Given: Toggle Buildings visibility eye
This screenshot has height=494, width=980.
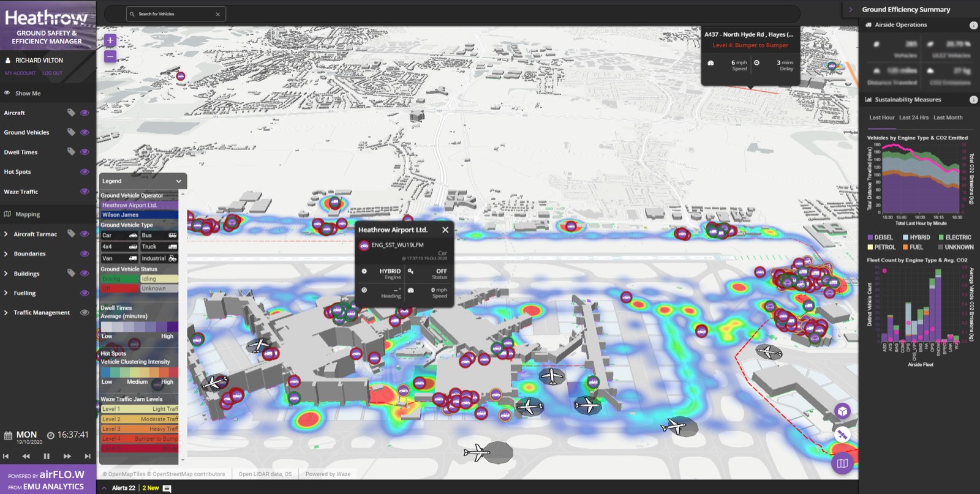Looking at the screenshot, I should [x=85, y=273].
